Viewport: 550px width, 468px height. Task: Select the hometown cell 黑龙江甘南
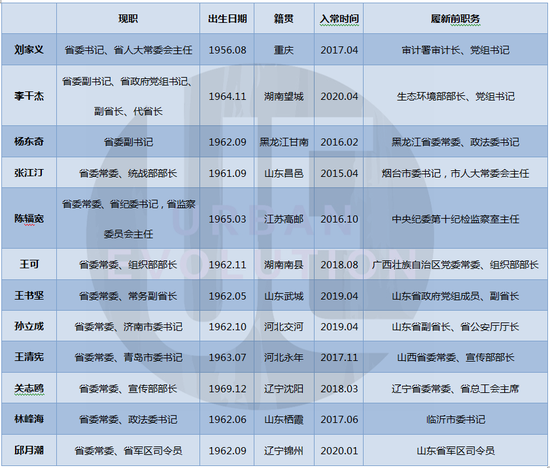pyautogui.click(x=284, y=142)
